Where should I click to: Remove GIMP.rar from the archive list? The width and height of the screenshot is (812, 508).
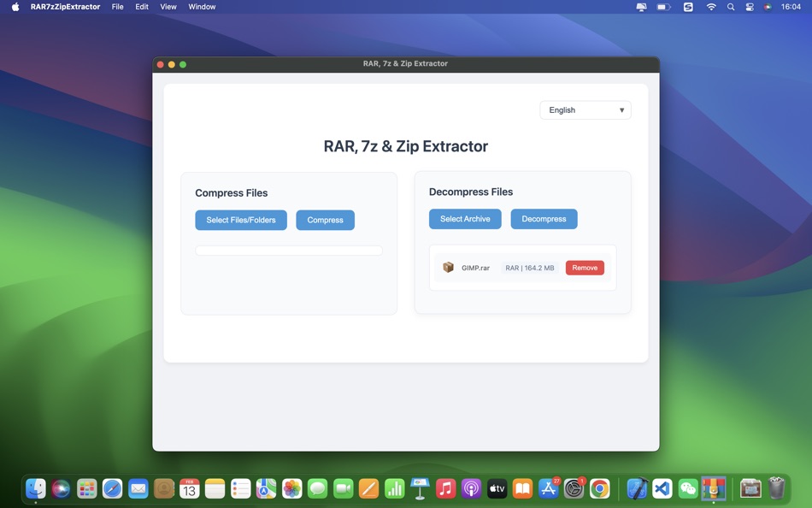(585, 268)
